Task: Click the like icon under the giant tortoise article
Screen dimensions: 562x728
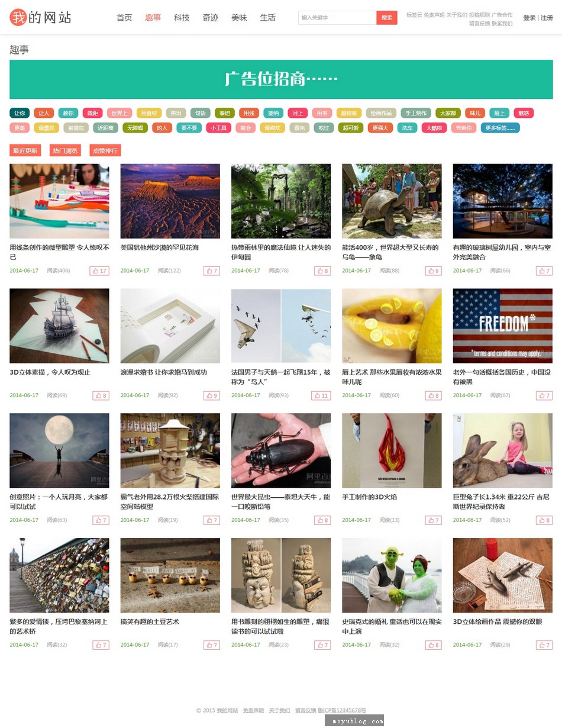Action: click(434, 271)
